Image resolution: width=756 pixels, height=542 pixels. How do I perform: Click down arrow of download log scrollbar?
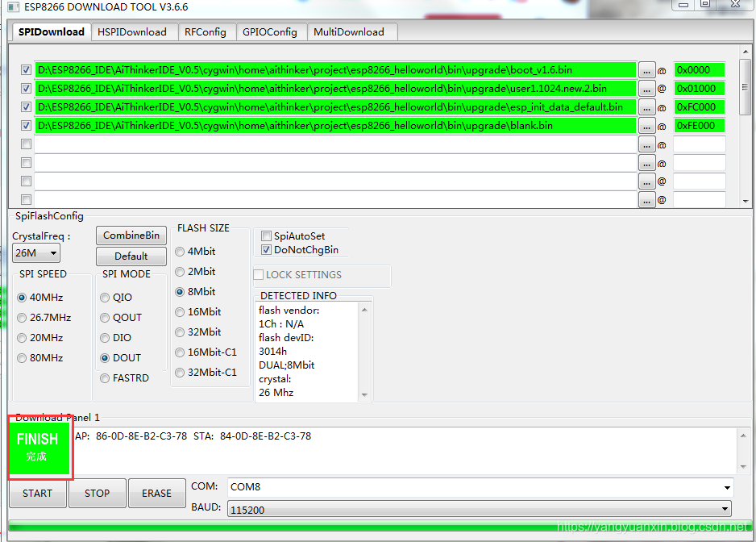743,467
